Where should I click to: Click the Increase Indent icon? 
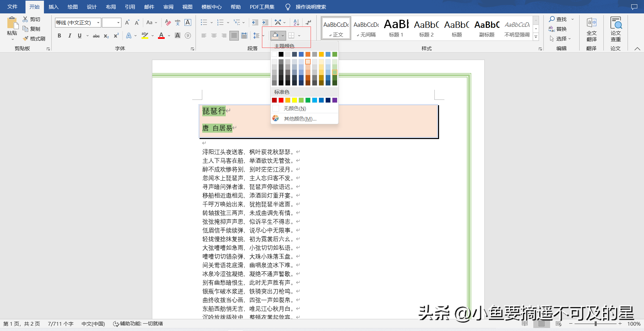point(265,22)
